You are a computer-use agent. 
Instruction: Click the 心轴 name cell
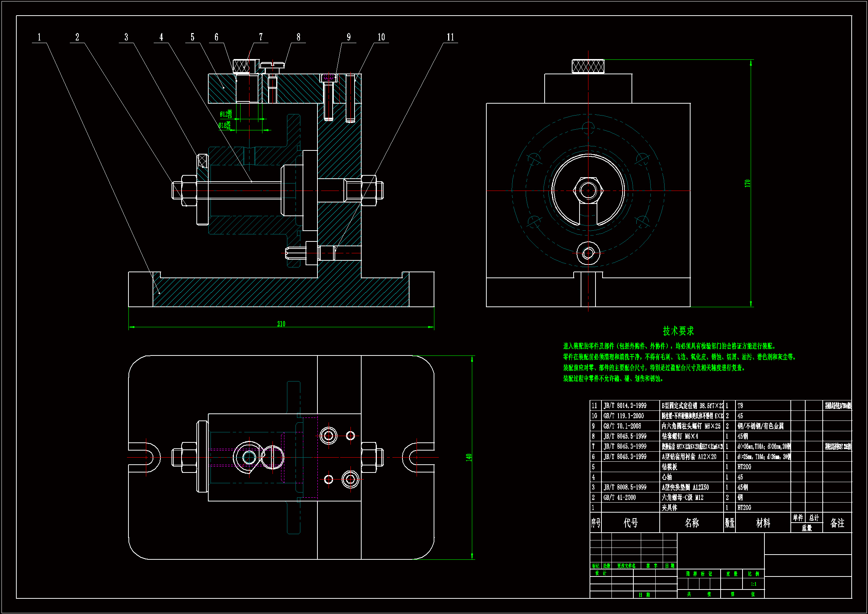point(667,477)
